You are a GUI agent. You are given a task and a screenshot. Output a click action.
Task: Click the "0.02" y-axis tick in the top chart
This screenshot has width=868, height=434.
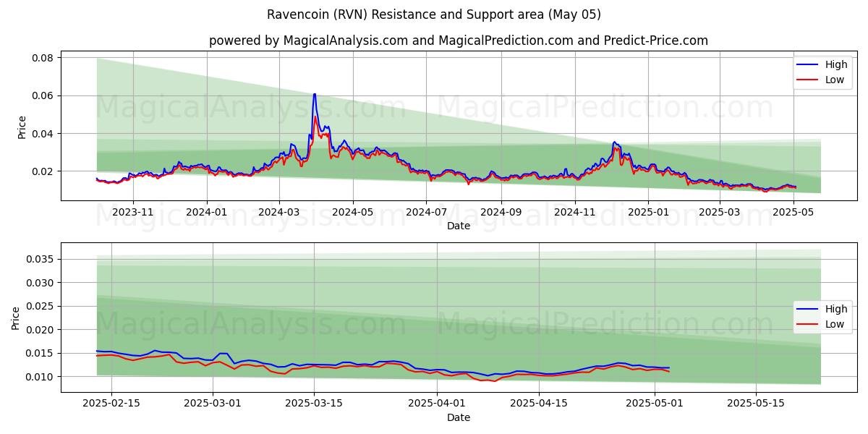coord(43,171)
